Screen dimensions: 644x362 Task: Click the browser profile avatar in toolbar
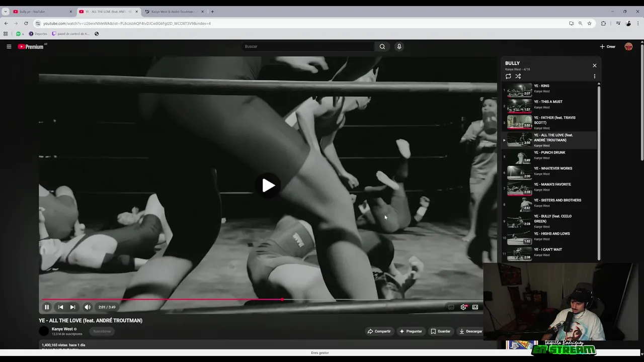click(x=628, y=23)
